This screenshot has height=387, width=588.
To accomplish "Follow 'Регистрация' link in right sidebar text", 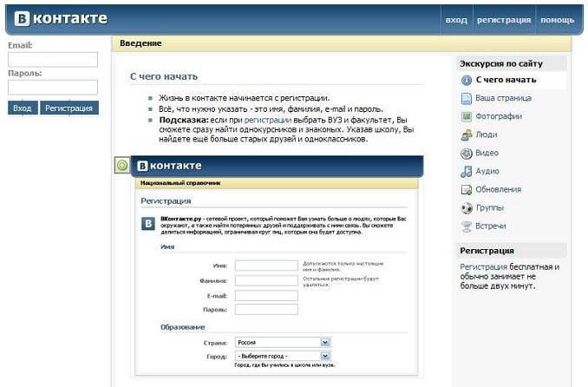I will [x=483, y=267].
